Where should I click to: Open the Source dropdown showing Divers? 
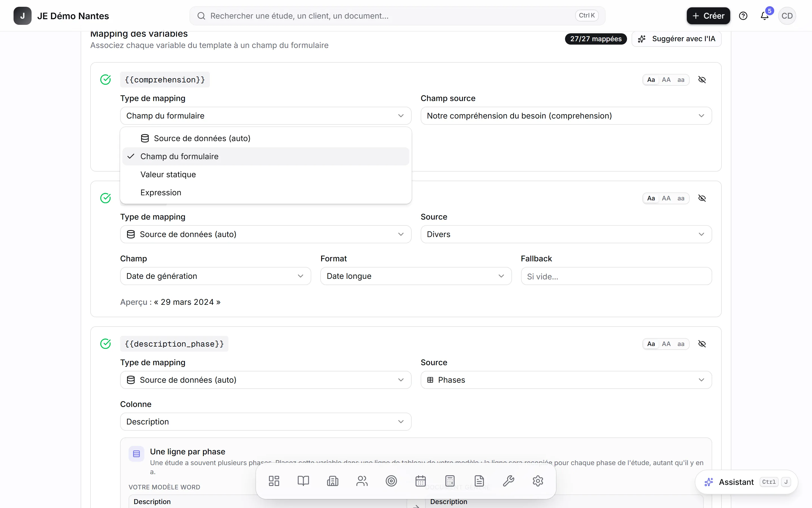point(566,234)
